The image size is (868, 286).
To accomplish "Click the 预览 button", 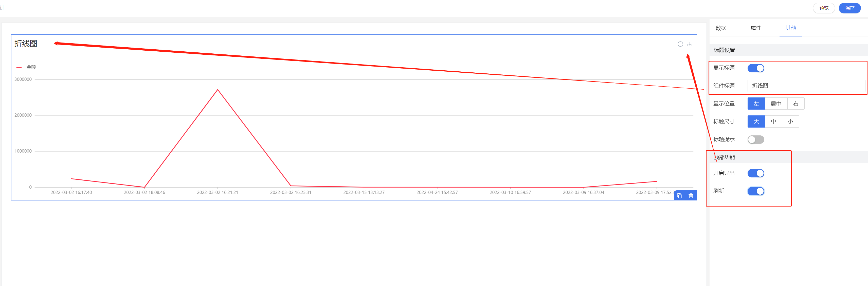I will 824,8.
